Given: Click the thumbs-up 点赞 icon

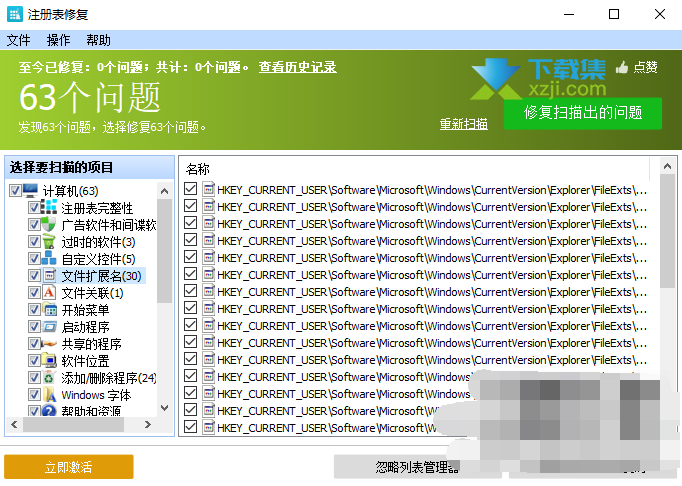Looking at the screenshot, I should tap(622, 67).
